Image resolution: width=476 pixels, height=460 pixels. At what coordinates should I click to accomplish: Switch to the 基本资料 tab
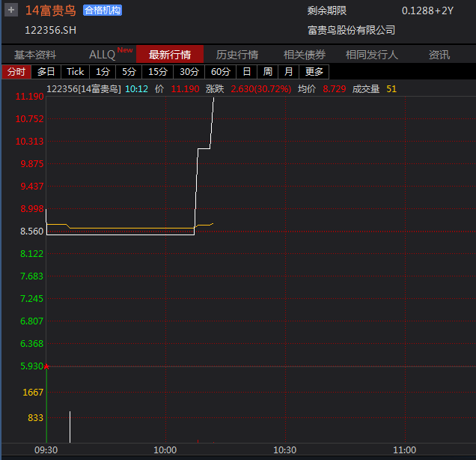[35, 55]
